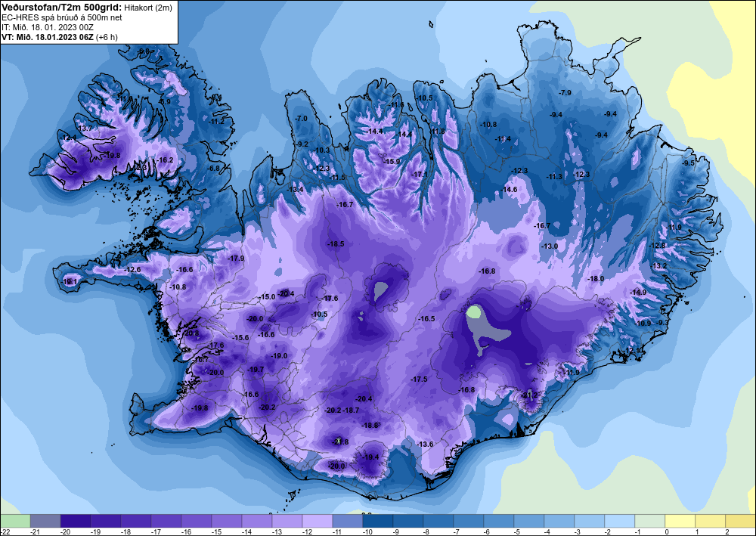Click the -11.3 temperature label in the northeast
The width and height of the screenshot is (756, 536).
[554, 177]
